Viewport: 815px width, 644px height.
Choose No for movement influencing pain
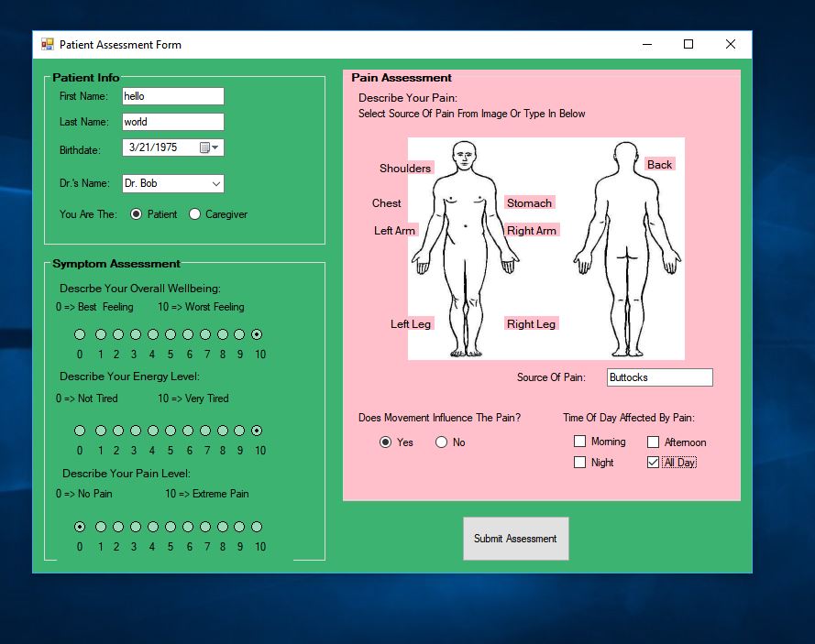click(442, 442)
